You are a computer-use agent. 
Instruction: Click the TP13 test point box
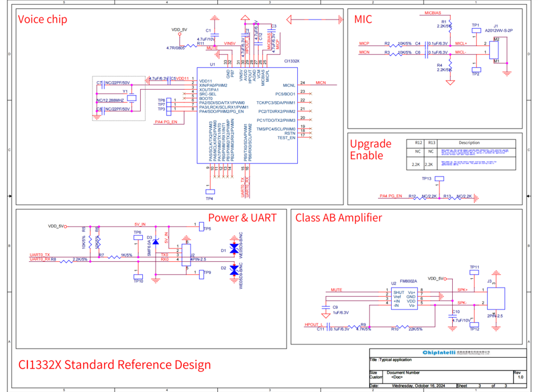[439, 179]
